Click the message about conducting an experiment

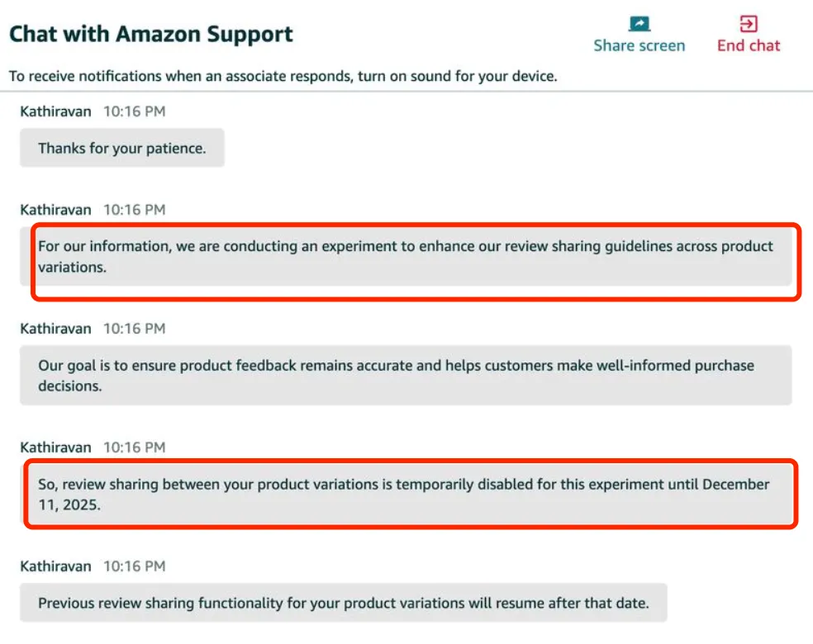click(406, 257)
